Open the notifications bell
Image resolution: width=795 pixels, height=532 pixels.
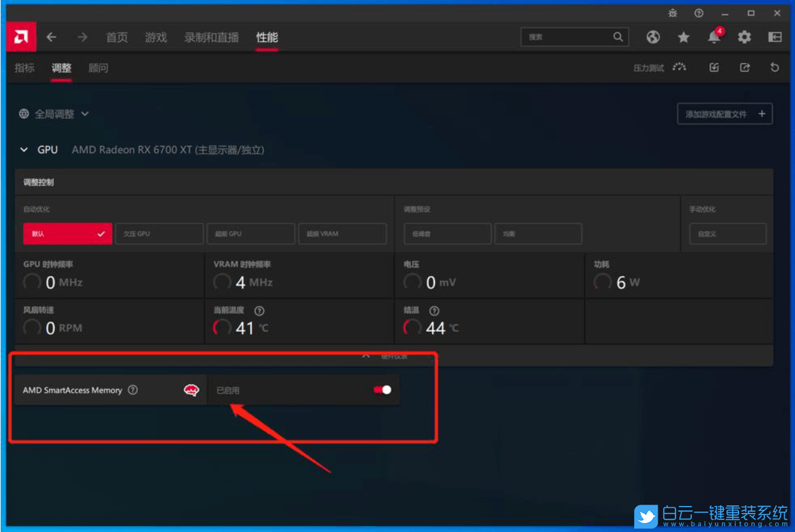point(714,38)
